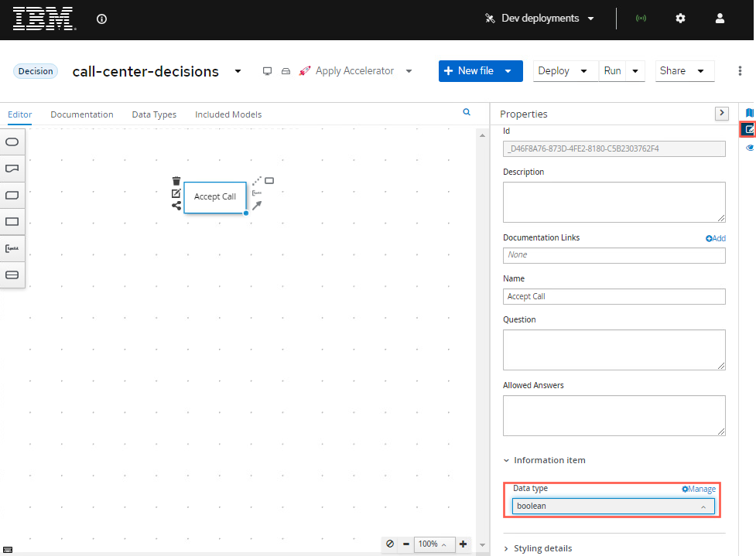Click the Allowed Answers text area
Image resolution: width=756 pixels, height=556 pixels.
(614, 416)
